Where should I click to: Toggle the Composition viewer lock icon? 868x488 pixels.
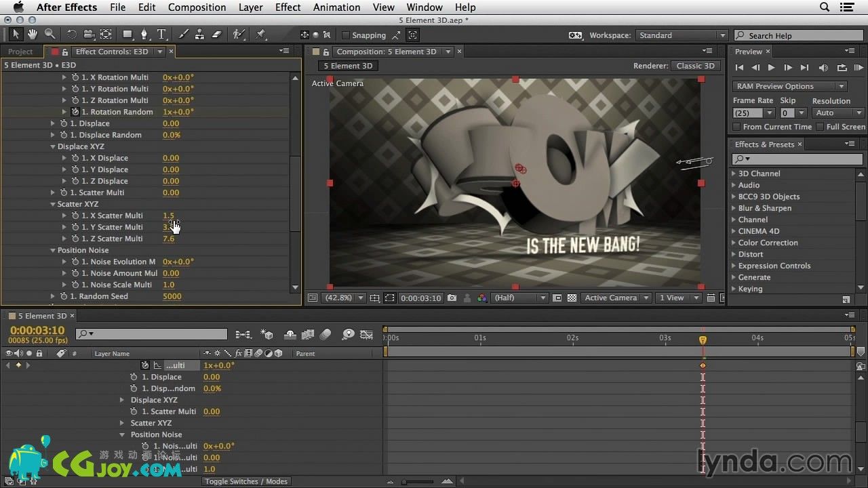pyautogui.click(x=326, y=52)
